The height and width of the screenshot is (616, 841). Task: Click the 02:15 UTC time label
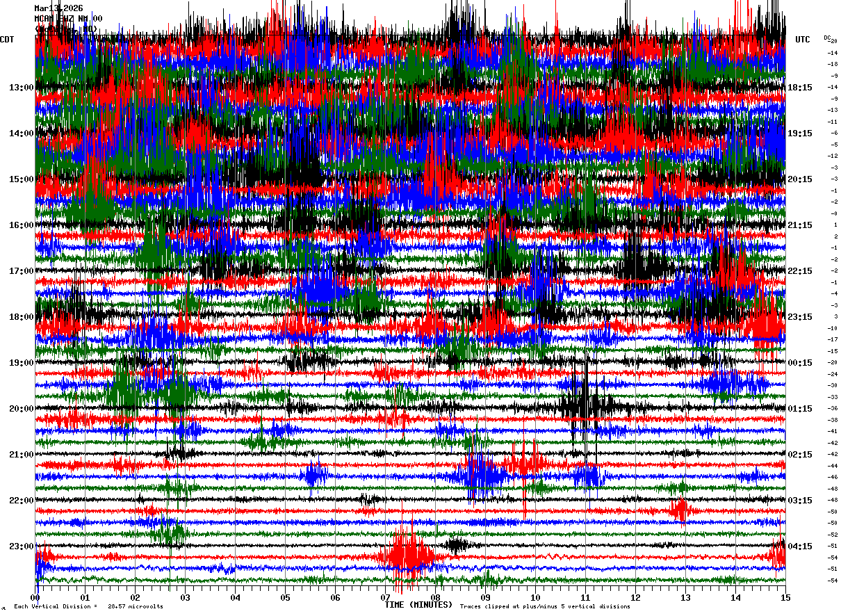800,455
